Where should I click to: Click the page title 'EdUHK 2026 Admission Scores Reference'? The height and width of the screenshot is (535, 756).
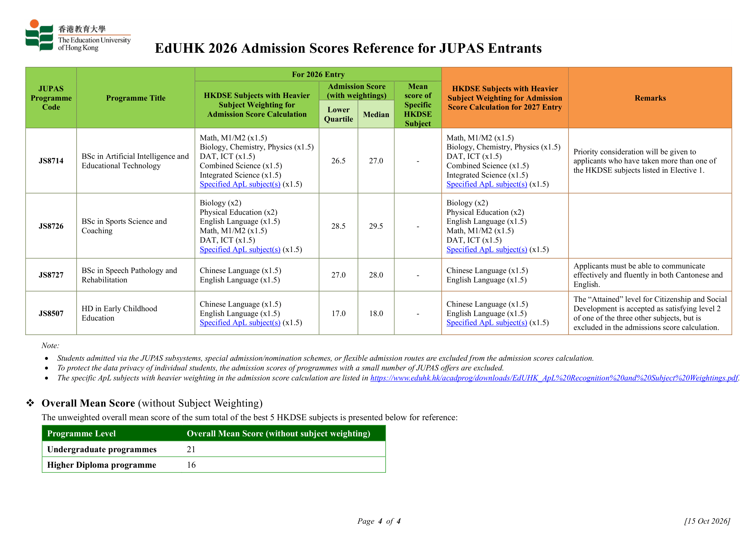(x=348, y=48)
